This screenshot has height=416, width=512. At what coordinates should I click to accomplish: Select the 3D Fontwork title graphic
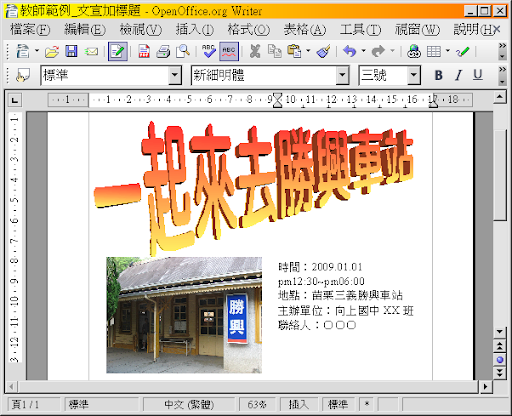point(253,187)
